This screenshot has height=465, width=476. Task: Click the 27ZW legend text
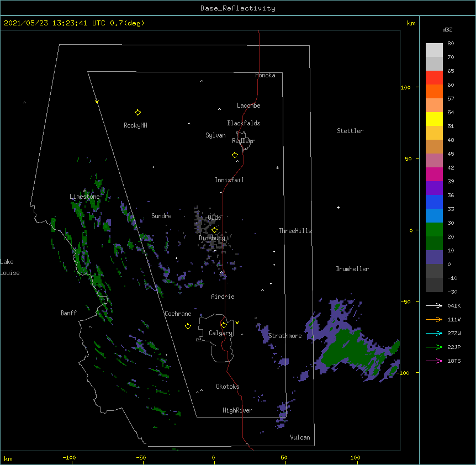click(x=454, y=333)
